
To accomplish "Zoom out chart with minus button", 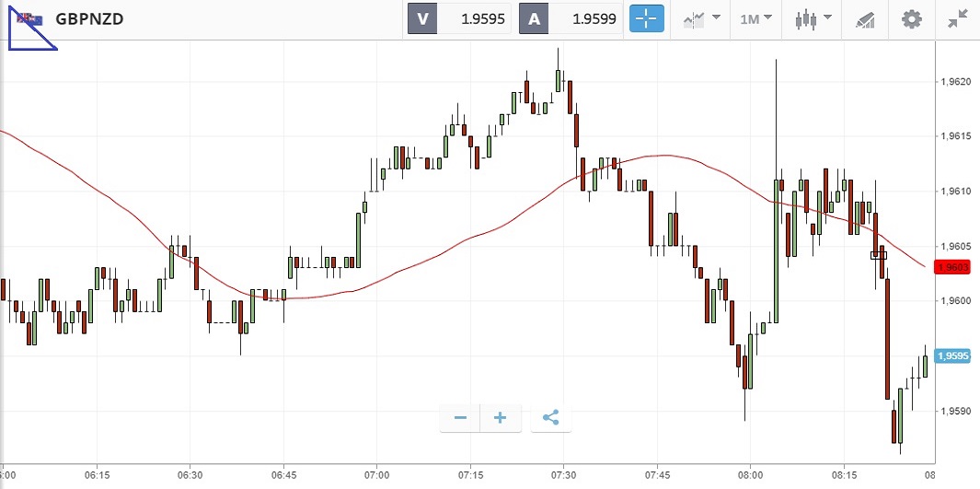I will (461, 418).
